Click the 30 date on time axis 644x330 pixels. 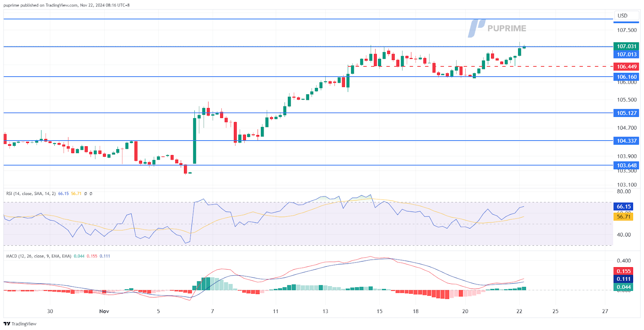tap(50, 311)
